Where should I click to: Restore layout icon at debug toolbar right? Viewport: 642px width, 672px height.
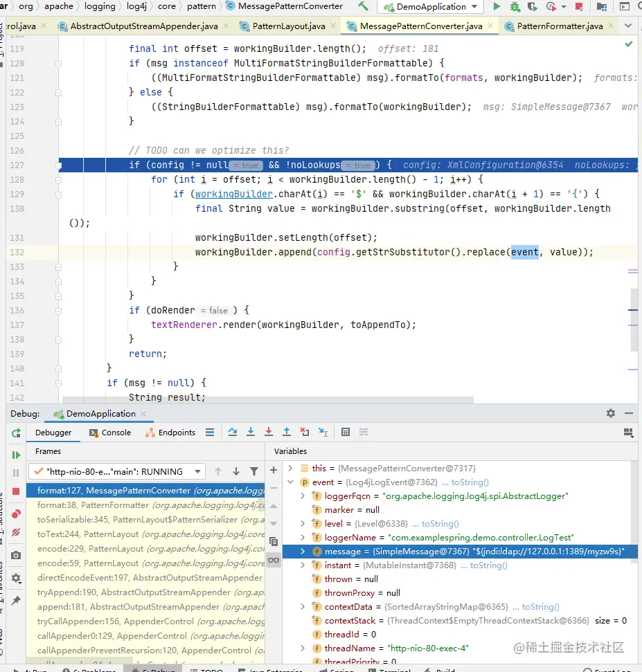(629, 433)
